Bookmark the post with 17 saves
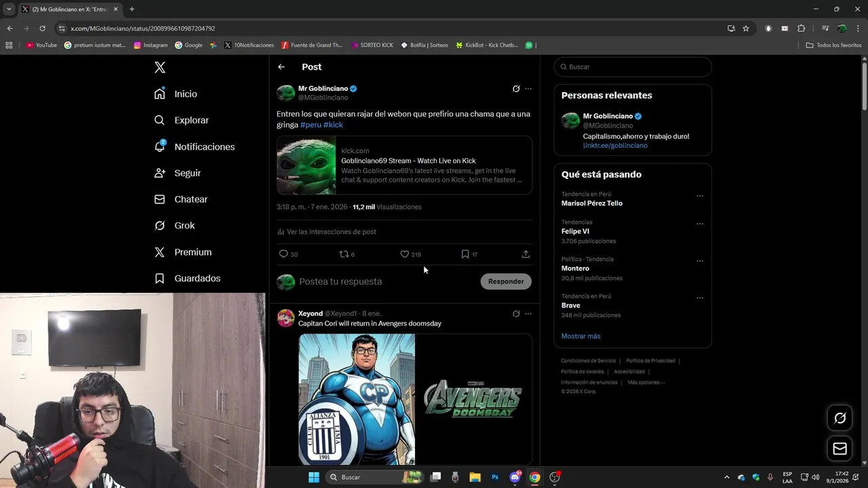868x488 pixels. tap(469, 254)
